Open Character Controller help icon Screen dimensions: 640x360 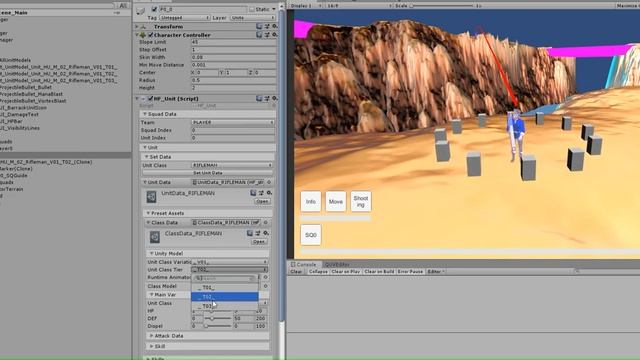(x=259, y=35)
